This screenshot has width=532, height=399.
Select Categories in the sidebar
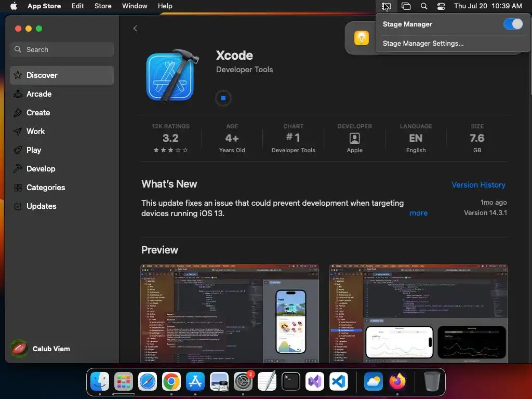point(62,187)
